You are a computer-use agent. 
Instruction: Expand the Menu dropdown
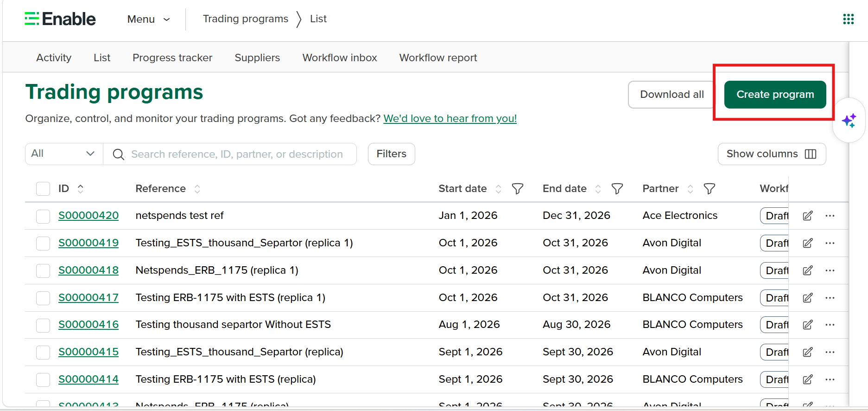149,19
